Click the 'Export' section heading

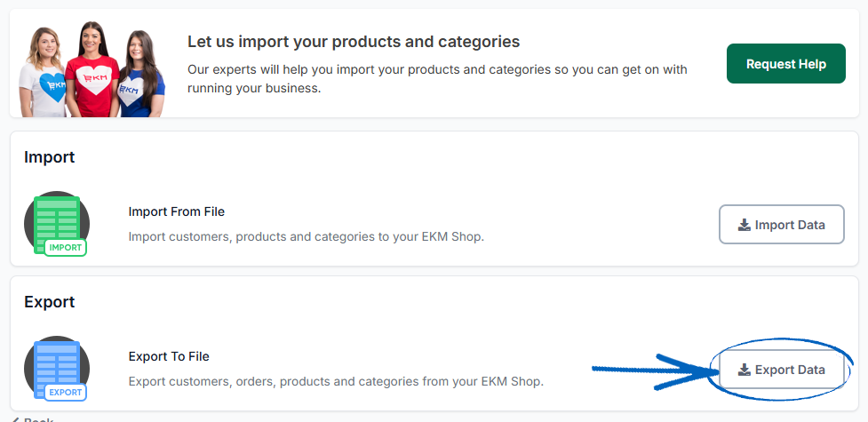[49, 302]
